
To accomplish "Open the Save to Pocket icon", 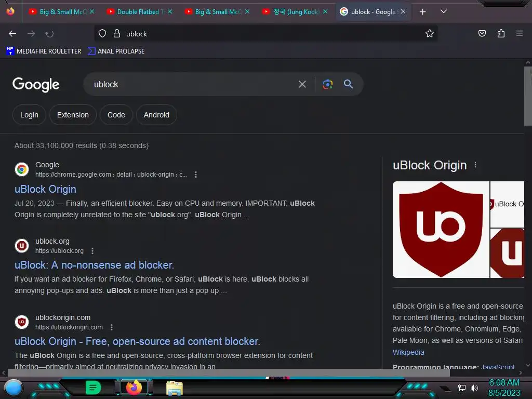I will click(x=482, y=33).
